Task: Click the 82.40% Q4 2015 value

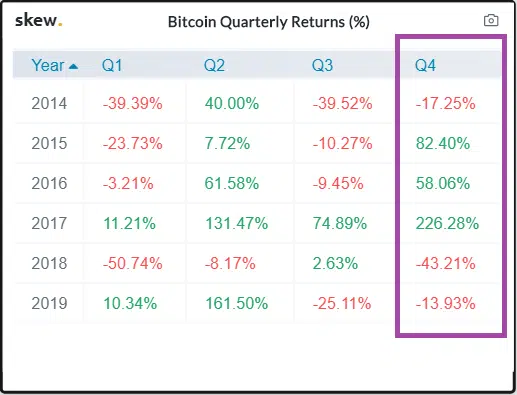Action: (443, 143)
